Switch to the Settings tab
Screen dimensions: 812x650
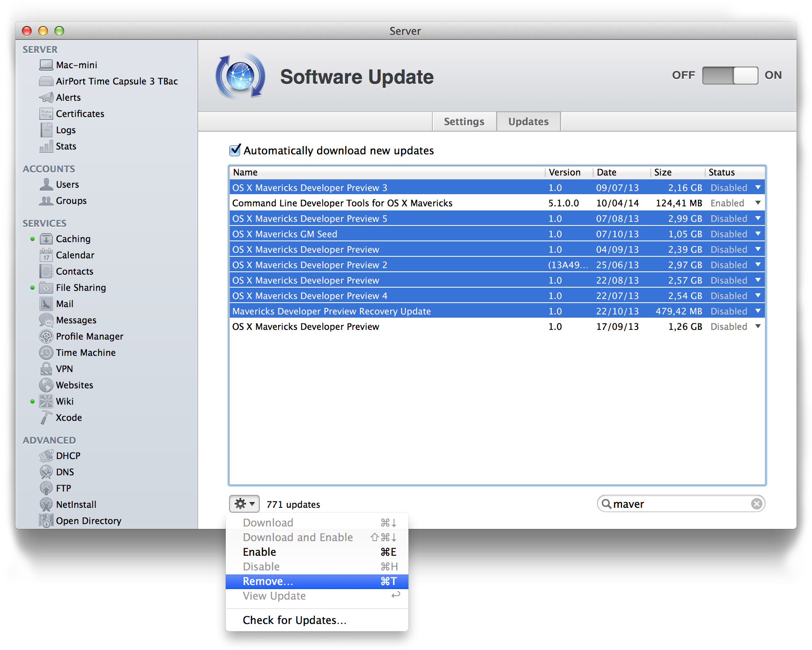(x=464, y=121)
